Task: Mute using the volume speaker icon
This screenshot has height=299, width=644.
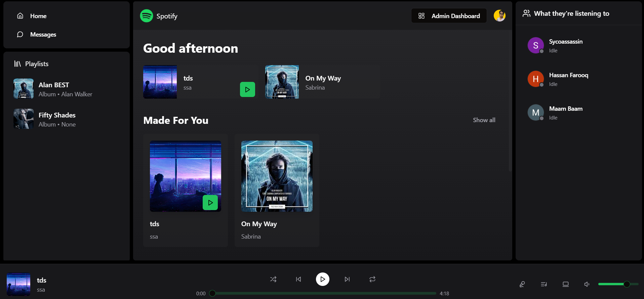Action: point(587,284)
